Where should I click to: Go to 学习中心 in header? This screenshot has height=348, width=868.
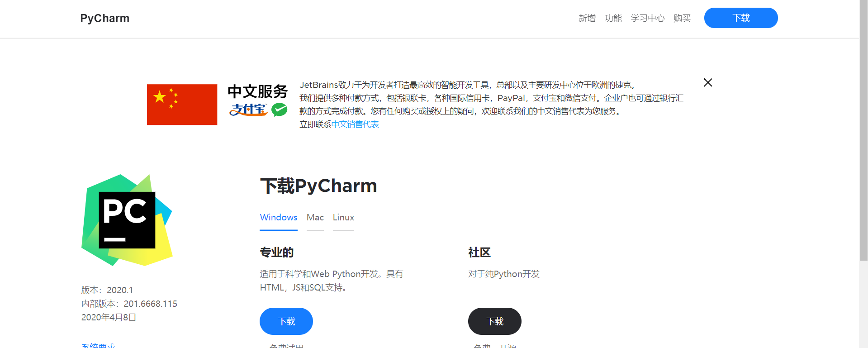click(648, 18)
